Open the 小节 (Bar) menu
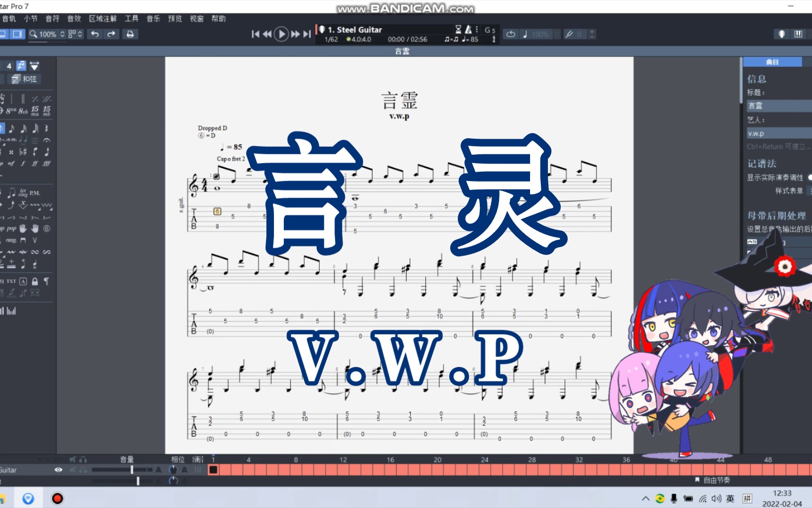 click(31, 18)
